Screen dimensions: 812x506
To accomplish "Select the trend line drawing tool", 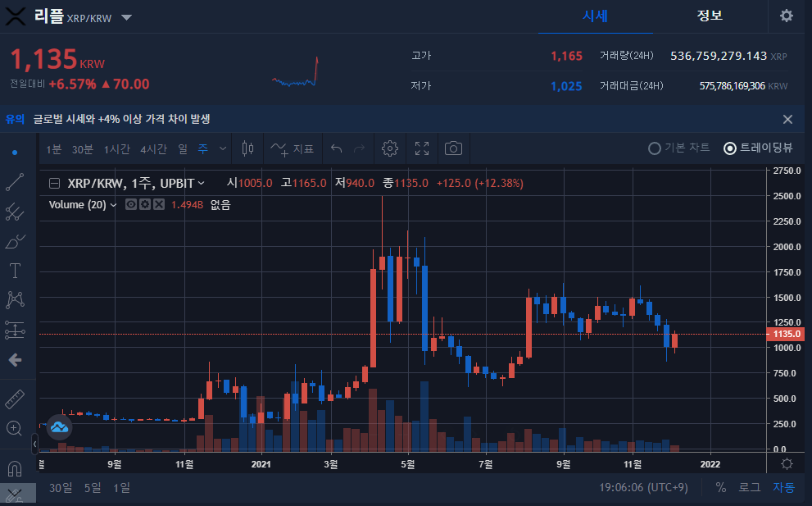I will coord(15,182).
